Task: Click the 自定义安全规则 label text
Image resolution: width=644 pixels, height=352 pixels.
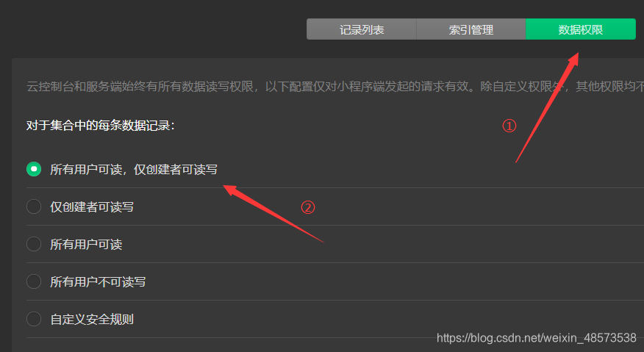Action: coord(92,319)
